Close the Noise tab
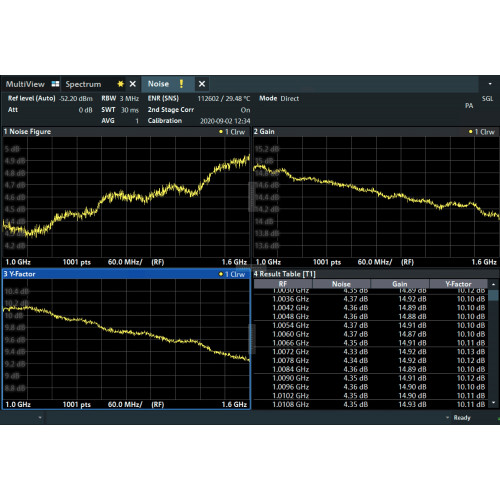Screen dimensions: 500x500 pos(202,84)
